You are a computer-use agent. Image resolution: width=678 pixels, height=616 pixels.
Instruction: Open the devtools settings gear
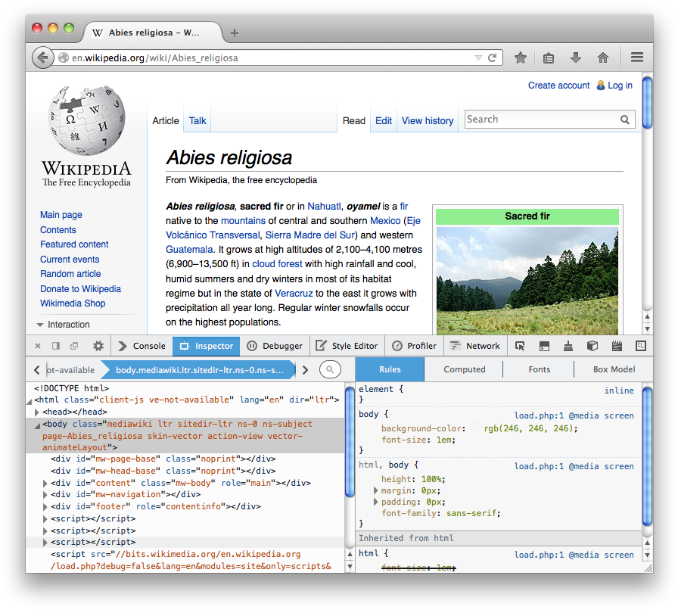[98, 346]
